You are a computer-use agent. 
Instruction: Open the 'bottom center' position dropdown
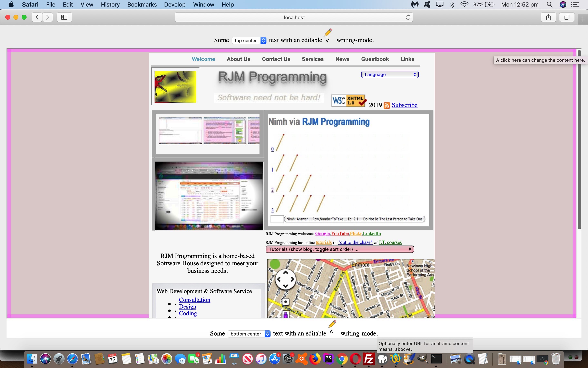(x=249, y=334)
